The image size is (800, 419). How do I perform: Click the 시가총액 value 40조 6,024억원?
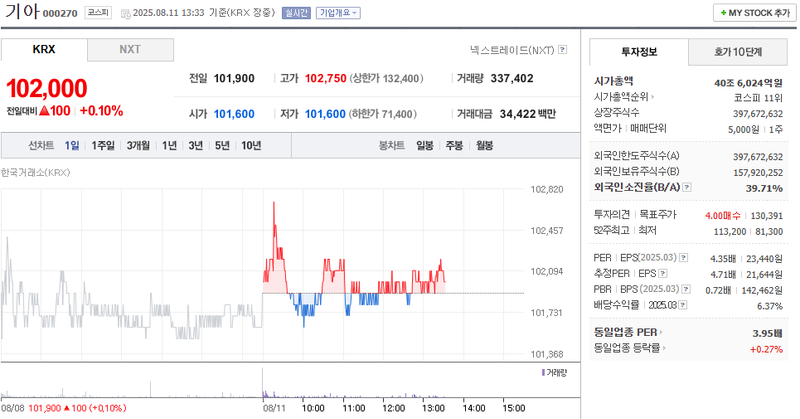748,83
